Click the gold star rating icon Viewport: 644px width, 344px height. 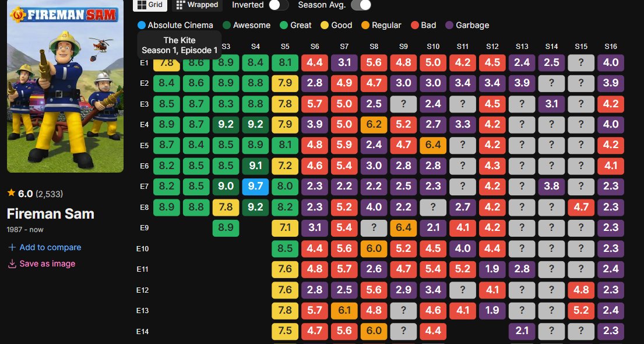[x=11, y=193]
